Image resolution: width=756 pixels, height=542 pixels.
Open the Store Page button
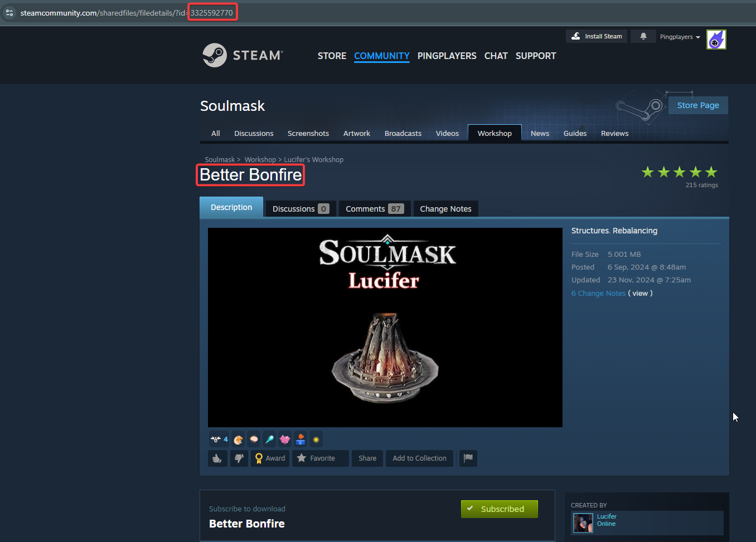tap(698, 105)
